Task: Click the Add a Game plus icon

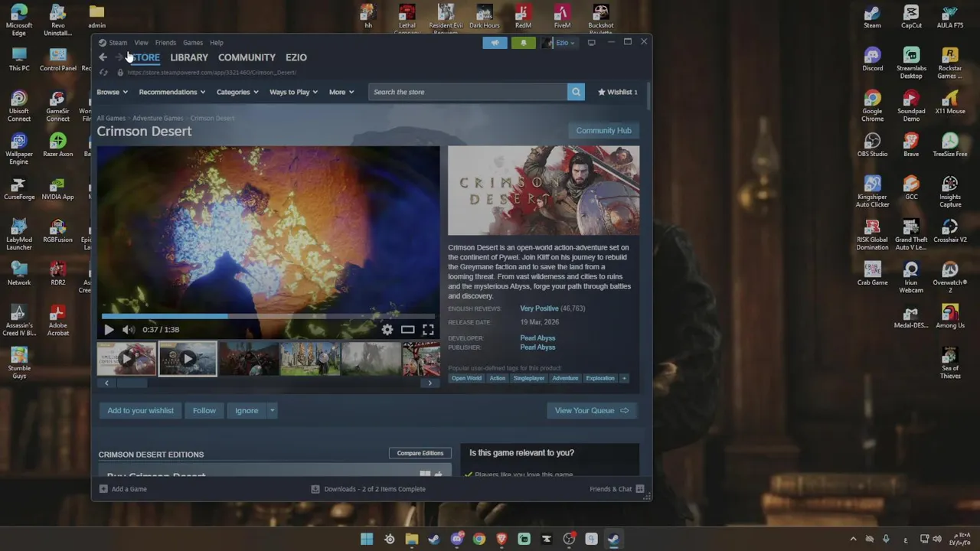Action: pyautogui.click(x=103, y=489)
